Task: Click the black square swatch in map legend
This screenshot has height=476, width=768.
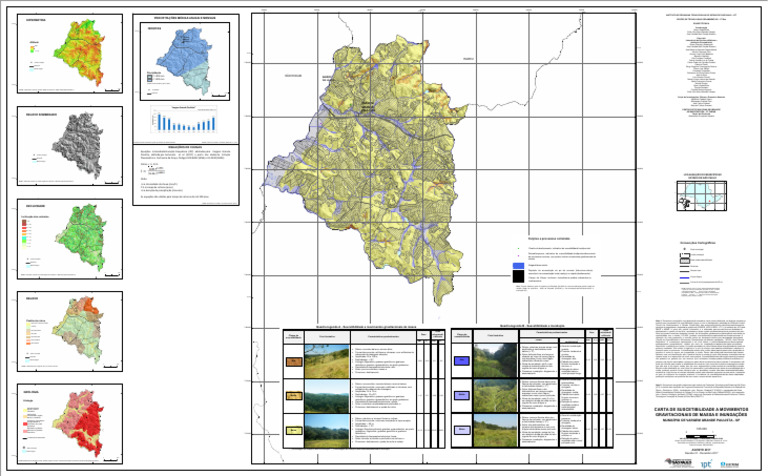Action: (x=518, y=276)
